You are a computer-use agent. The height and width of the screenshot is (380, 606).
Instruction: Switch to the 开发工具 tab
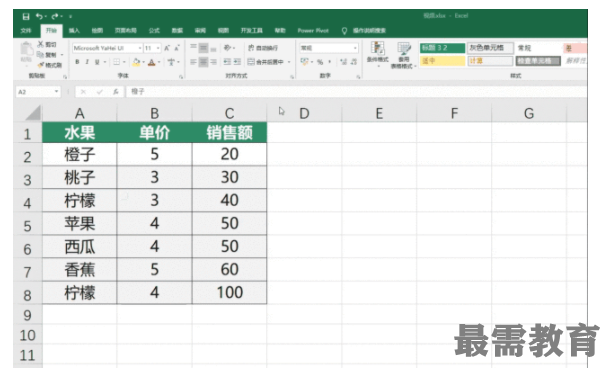252,31
